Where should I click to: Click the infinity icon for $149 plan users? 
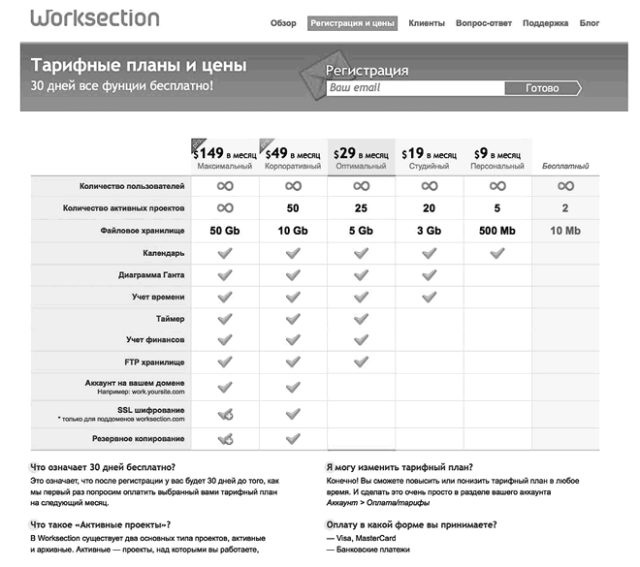click(225, 186)
